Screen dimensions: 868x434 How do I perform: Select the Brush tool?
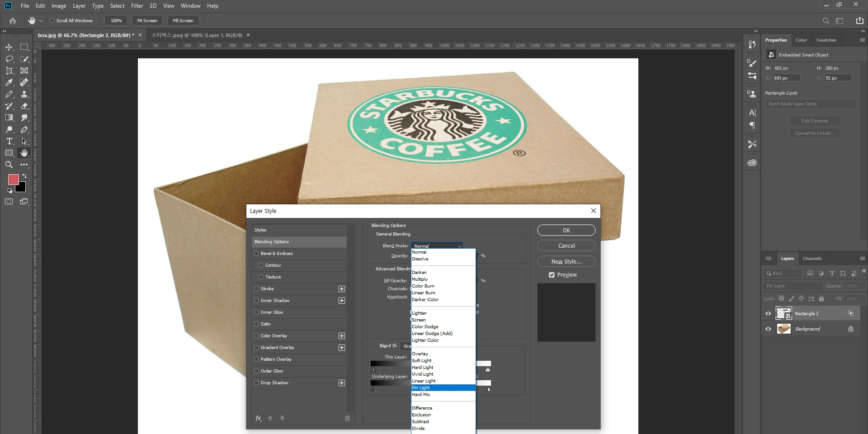[x=9, y=94]
